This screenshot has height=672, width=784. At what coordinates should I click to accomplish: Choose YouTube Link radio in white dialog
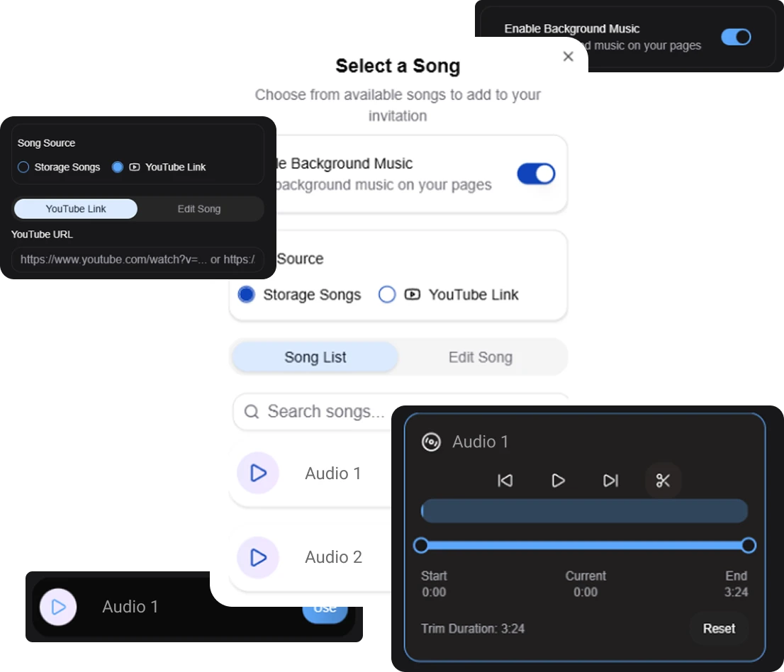(x=387, y=295)
